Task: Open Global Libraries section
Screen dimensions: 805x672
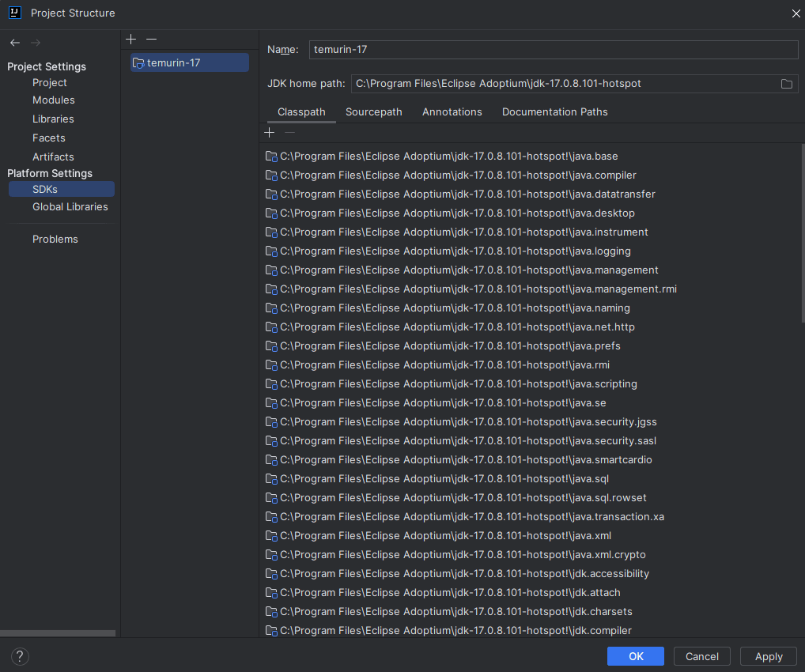Action: 70,207
